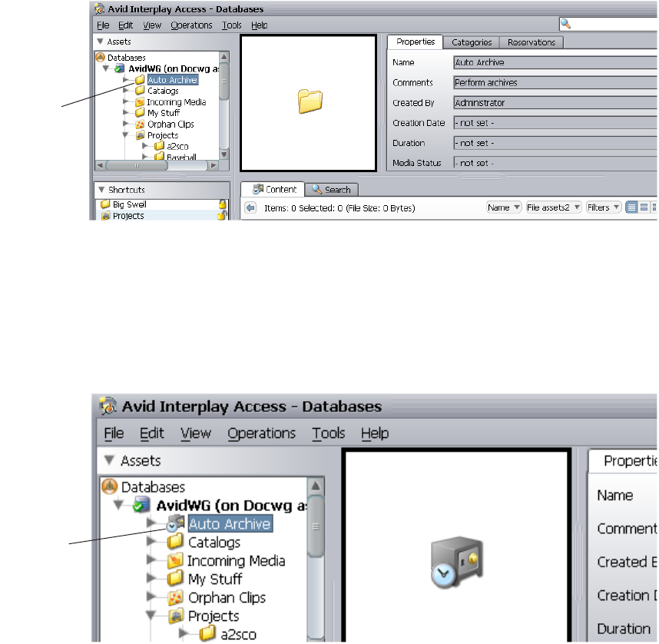Click the search input box at top right
This screenshot has width=659, height=644.
pyautogui.click(x=608, y=24)
